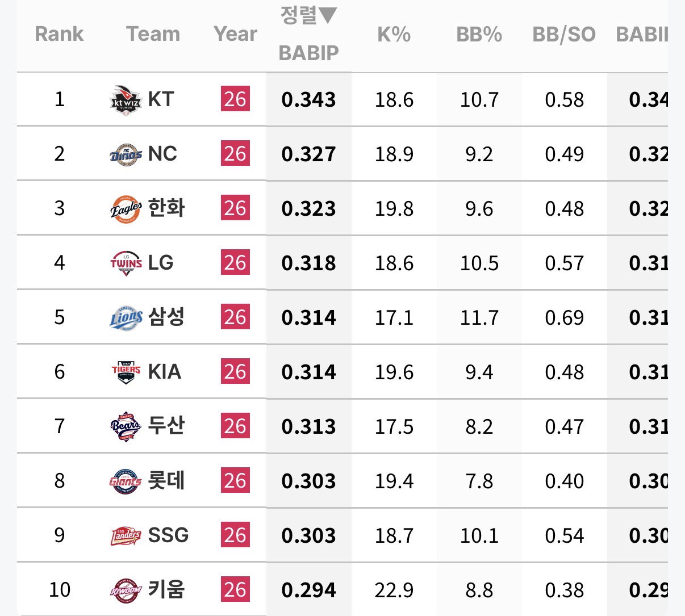685x616 pixels.
Task: Click the NC Dinos team logo
Action: point(126,154)
